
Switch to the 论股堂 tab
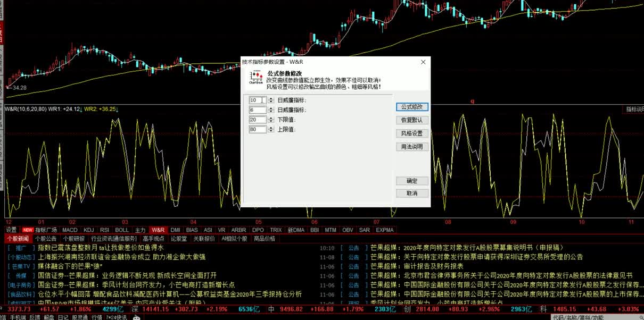pyautogui.click(x=179, y=238)
